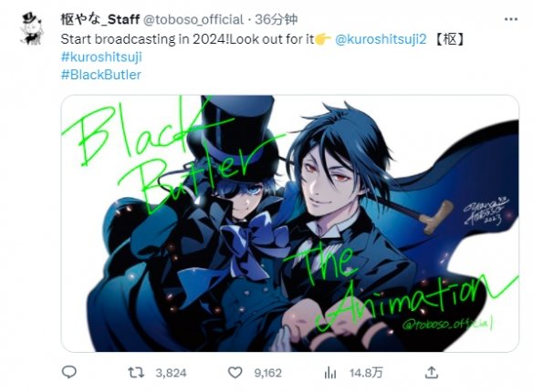Click the reply speech bubble icon
533x392 pixels.
point(69,372)
